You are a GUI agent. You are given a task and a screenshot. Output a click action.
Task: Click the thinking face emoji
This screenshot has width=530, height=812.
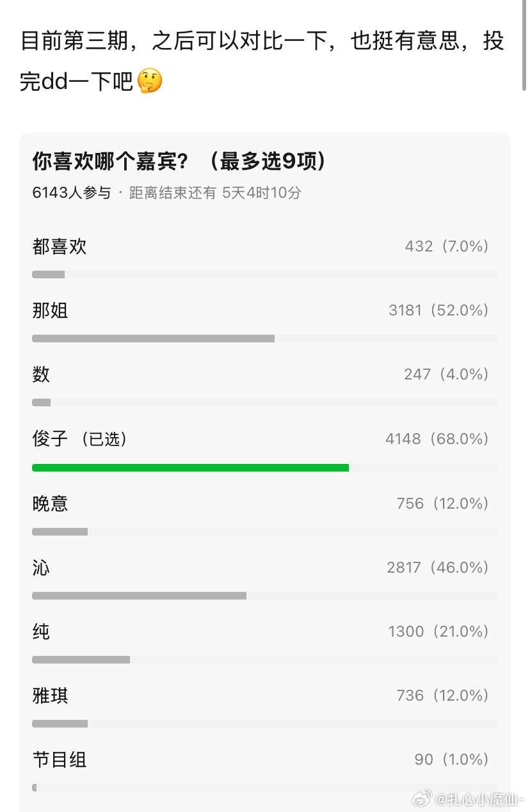150,82
